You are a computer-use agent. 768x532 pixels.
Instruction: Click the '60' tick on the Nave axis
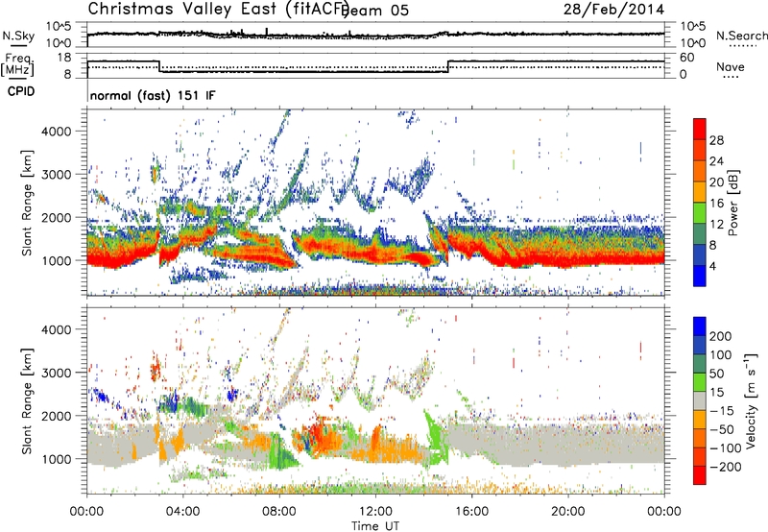click(687, 58)
